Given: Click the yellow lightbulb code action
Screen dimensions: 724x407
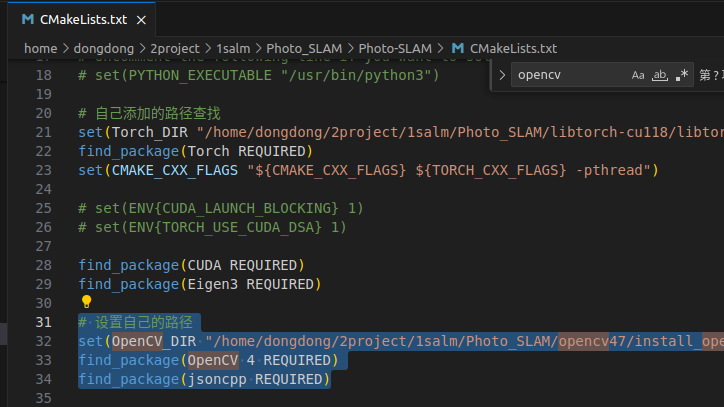Looking at the screenshot, I should [x=86, y=302].
